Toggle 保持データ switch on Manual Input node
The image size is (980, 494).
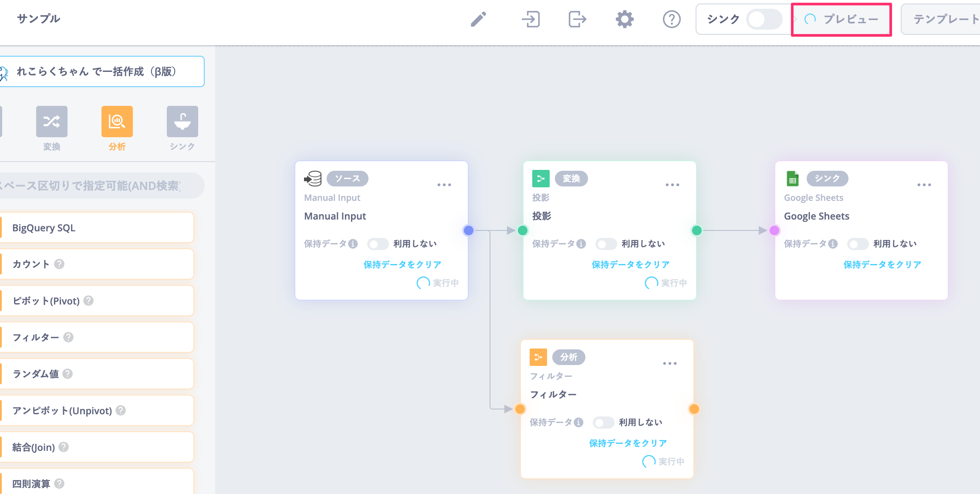click(x=377, y=244)
